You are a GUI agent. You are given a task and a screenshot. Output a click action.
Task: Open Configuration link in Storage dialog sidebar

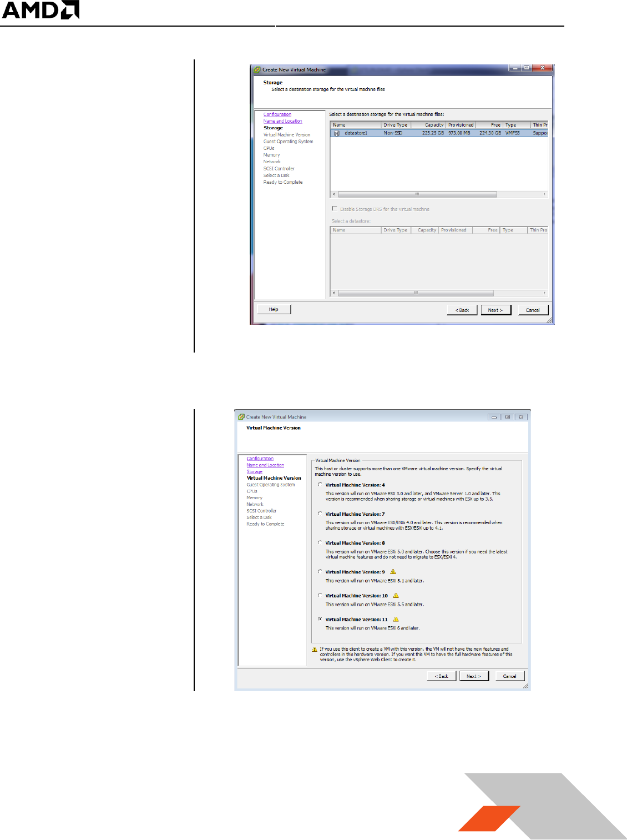click(277, 114)
